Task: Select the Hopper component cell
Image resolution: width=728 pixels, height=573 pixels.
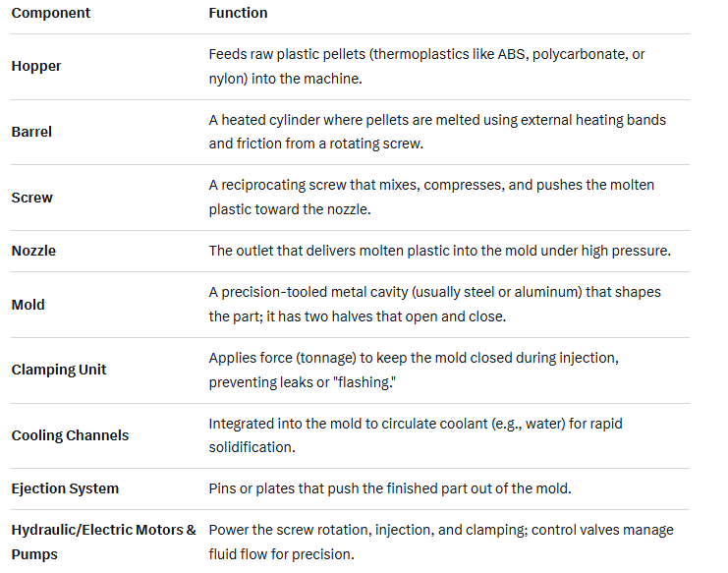Action: 35,66
